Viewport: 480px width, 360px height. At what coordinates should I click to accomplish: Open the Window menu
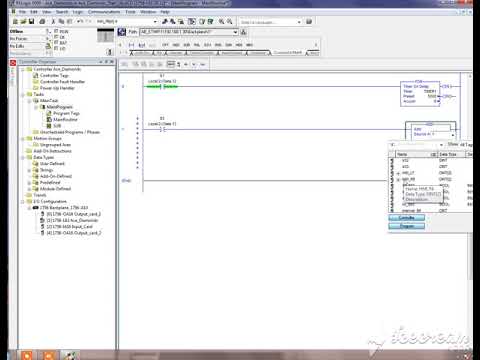click(x=148, y=12)
